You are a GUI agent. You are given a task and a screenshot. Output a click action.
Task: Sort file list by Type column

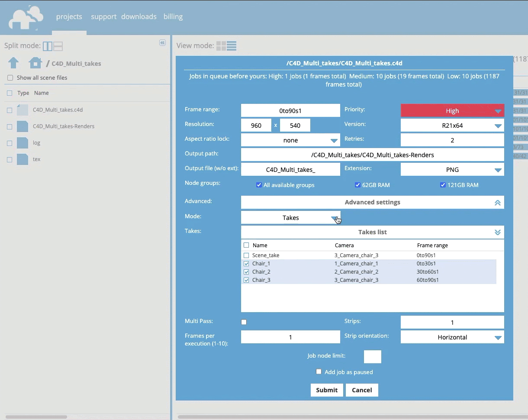(23, 93)
